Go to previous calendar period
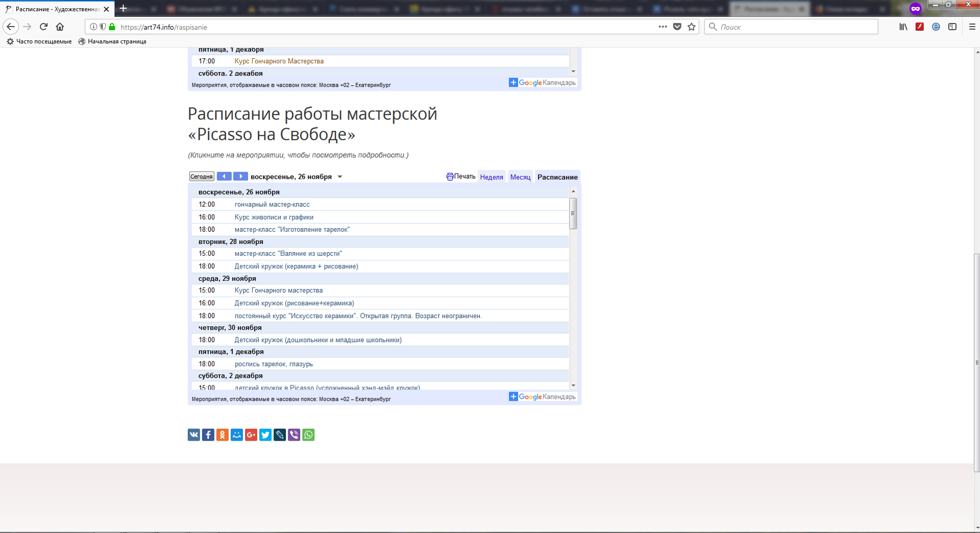 tap(224, 176)
